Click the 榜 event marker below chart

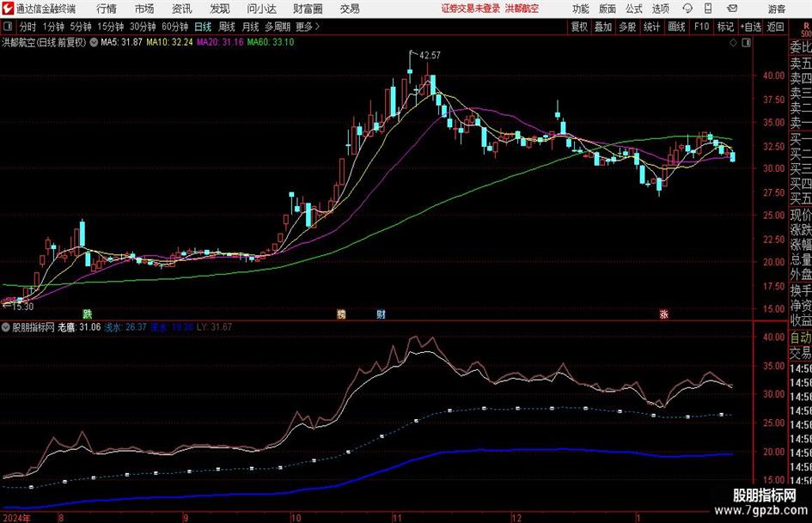(341, 313)
